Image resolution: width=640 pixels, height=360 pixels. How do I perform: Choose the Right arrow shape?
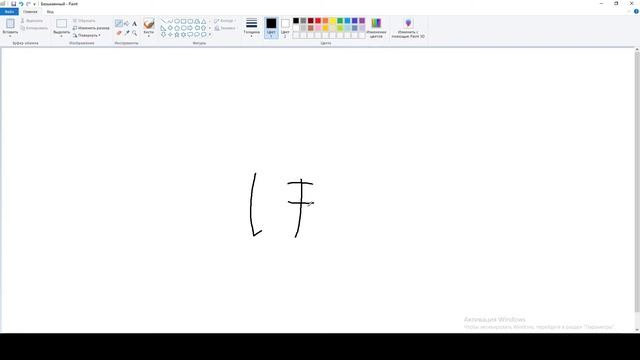pos(190,28)
